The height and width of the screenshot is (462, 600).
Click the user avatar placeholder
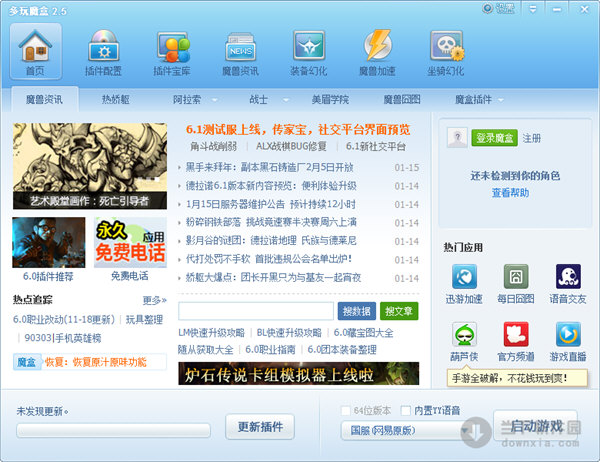[457, 137]
